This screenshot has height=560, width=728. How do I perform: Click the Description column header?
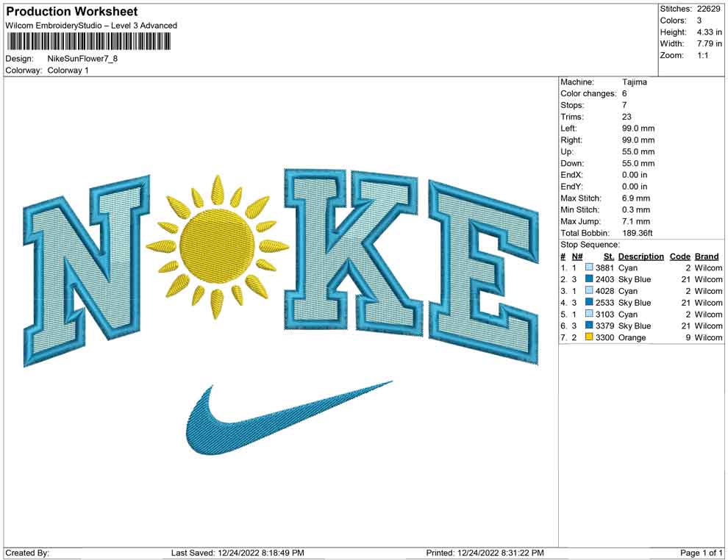click(640, 256)
